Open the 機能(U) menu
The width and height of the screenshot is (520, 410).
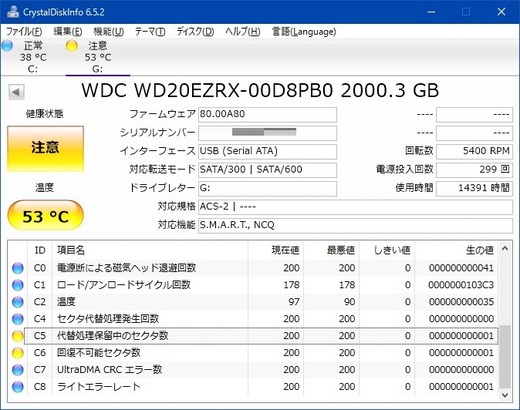click(109, 32)
